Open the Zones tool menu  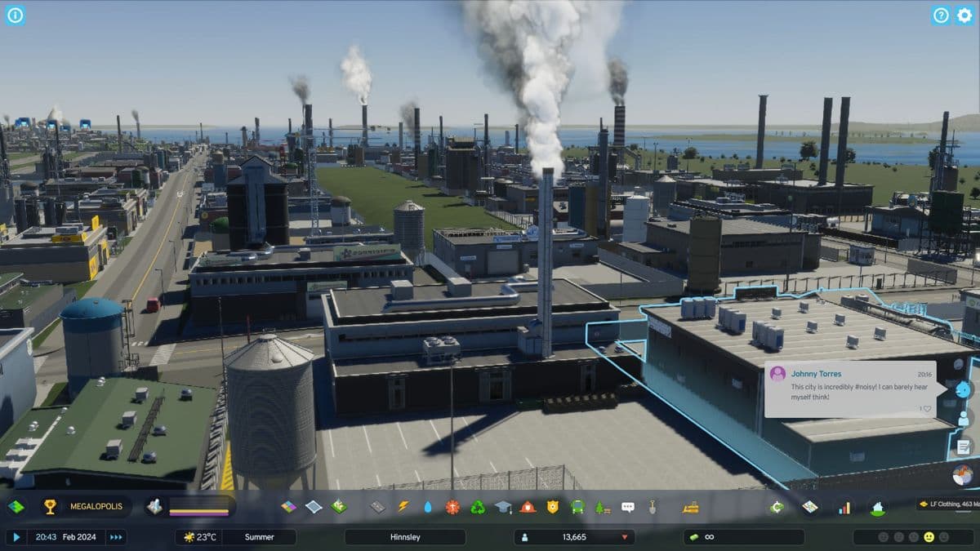coord(288,507)
